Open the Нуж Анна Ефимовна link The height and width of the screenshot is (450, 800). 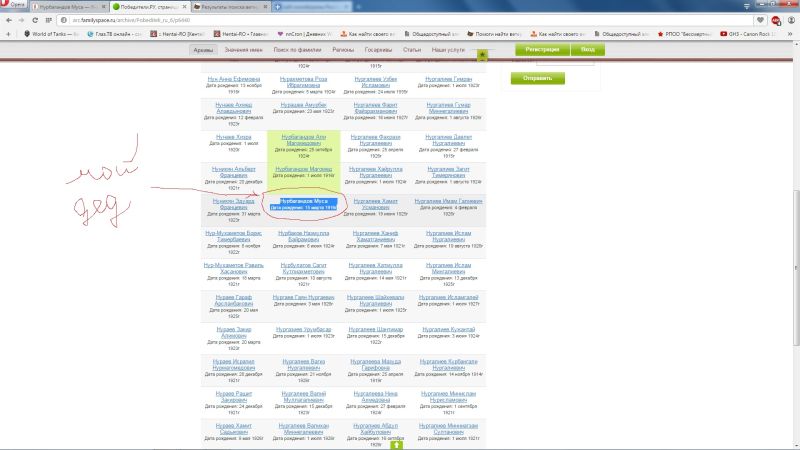(x=234, y=79)
